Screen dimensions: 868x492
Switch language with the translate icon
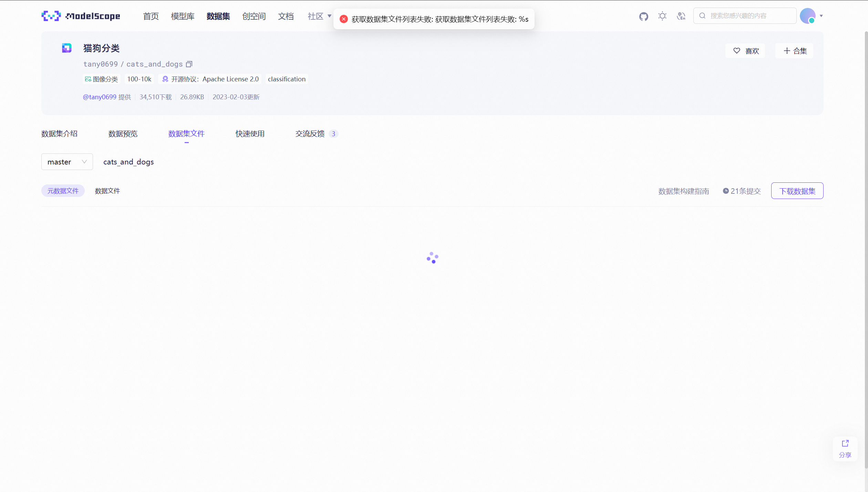tap(681, 16)
